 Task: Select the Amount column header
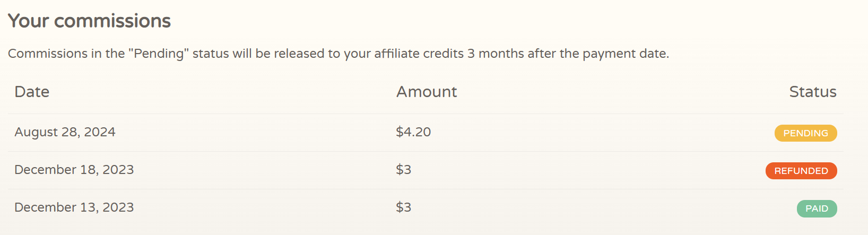[427, 92]
